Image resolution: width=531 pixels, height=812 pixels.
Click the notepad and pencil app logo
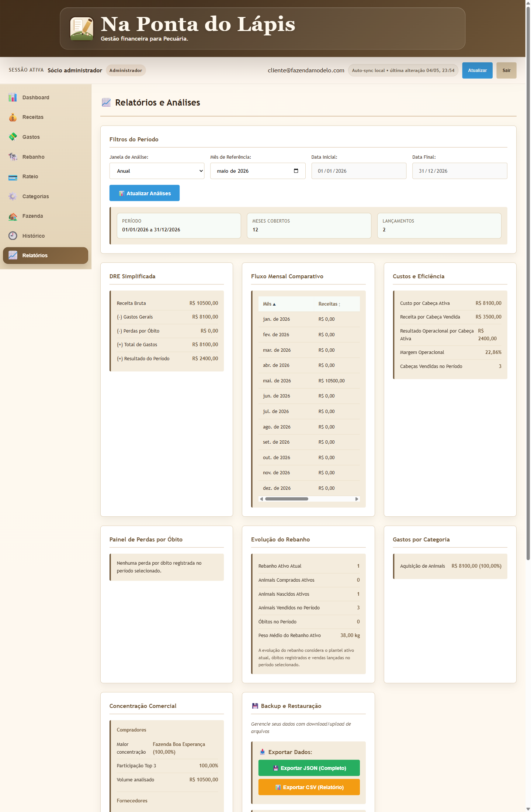click(x=81, y=28)
